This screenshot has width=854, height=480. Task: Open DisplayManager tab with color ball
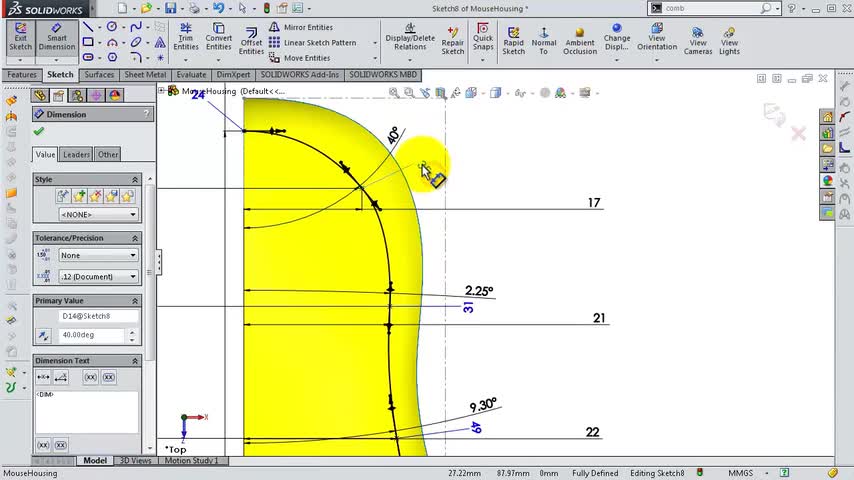click(114, 96)
